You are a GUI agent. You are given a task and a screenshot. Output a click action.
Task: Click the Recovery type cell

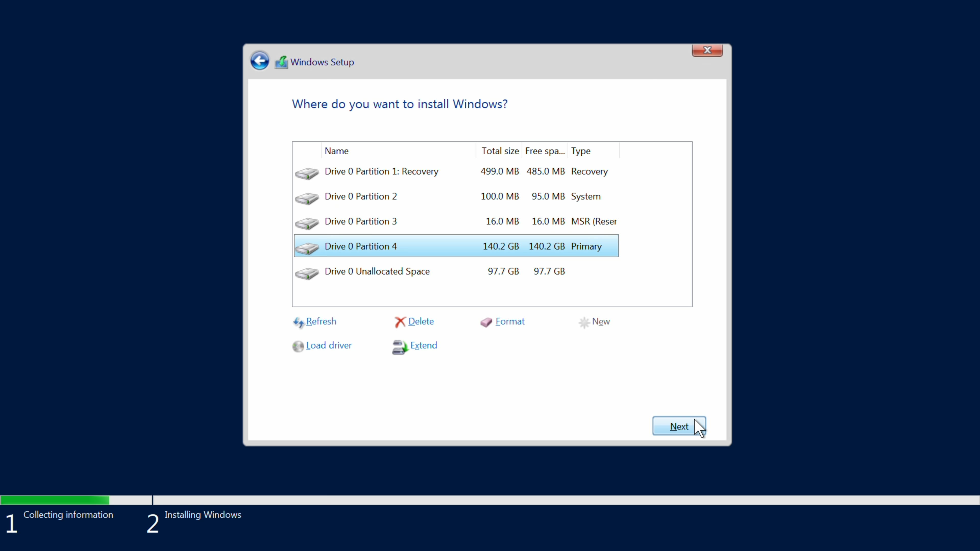589,171
